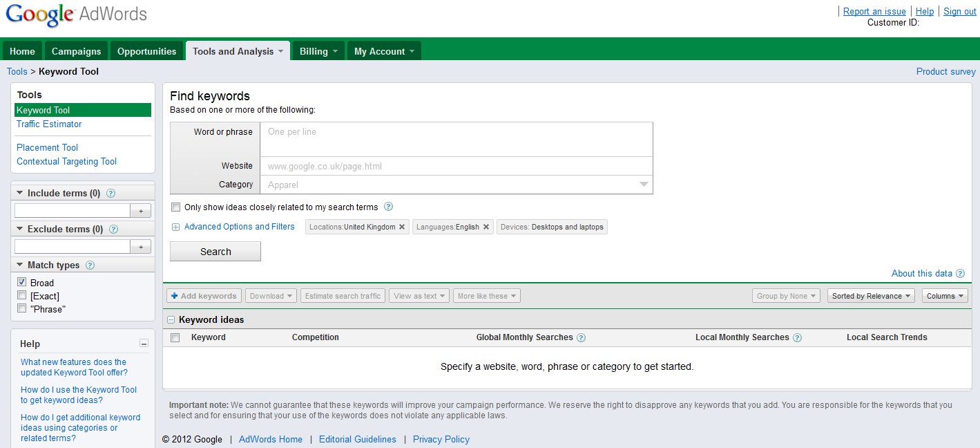Open help icon for Global Monthly Searches
Image resolution: width=980 pixels, height=448 pixels.
(x=581, y=338)
